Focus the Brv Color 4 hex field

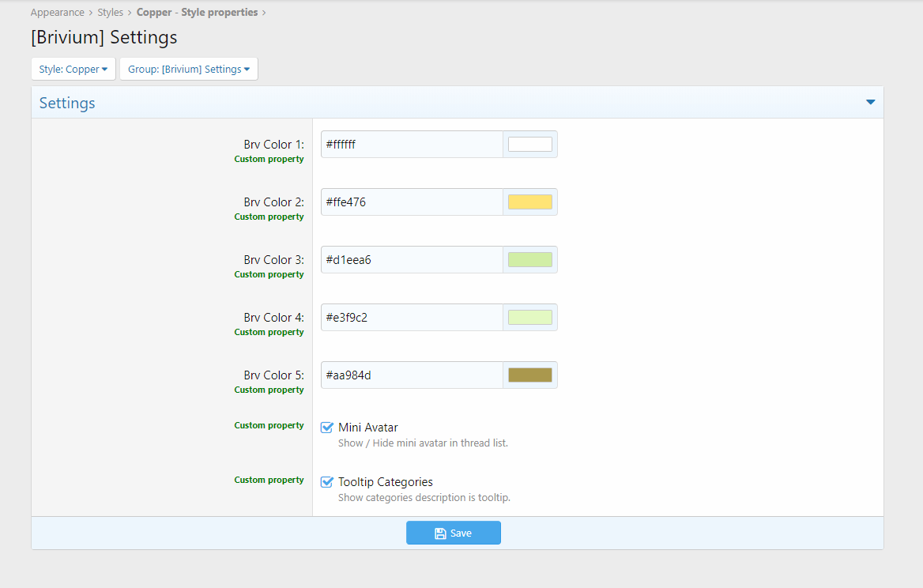(412, 317)
